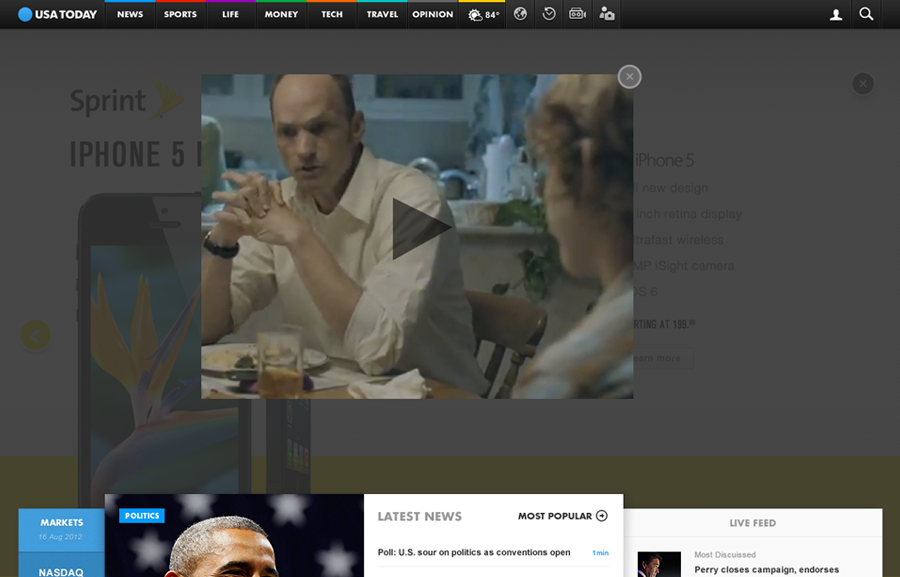Click the 'Most Discussed' label
900x577 pixels.
[725, 555]
